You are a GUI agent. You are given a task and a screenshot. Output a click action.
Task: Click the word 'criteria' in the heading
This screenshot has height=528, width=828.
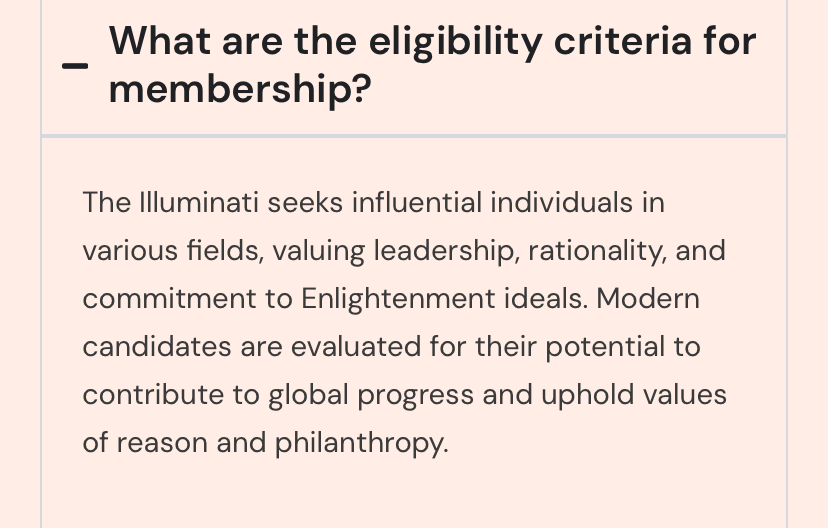click(623, 41)
